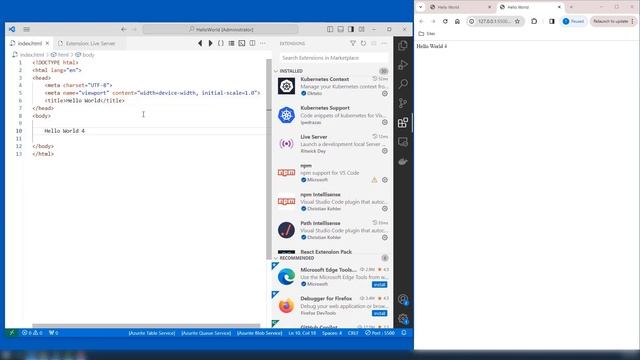Manage gear for Kubernetes Support
This screenshot has height=360, width=640.
click(x=384, y=122)
